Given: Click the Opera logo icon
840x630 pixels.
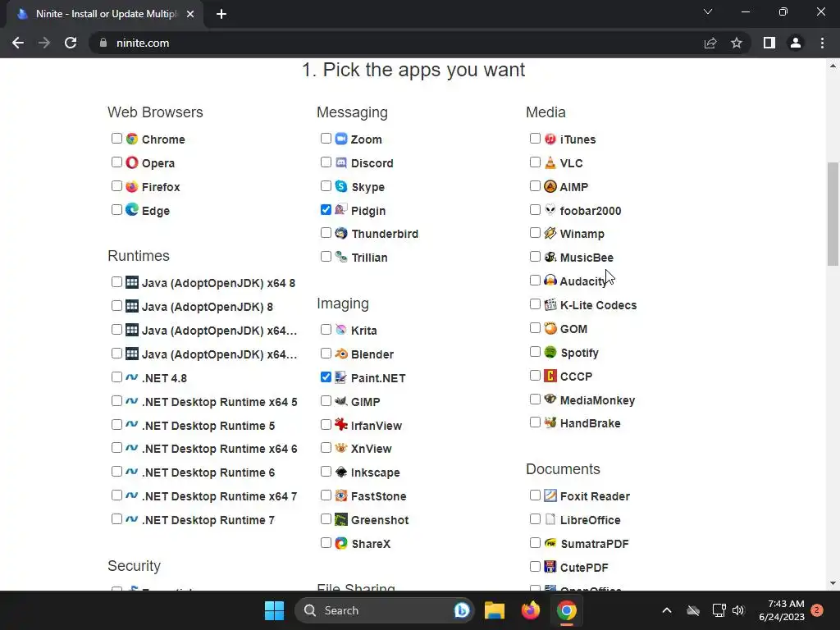Looking at the screenshot, I should click(132, 162).
